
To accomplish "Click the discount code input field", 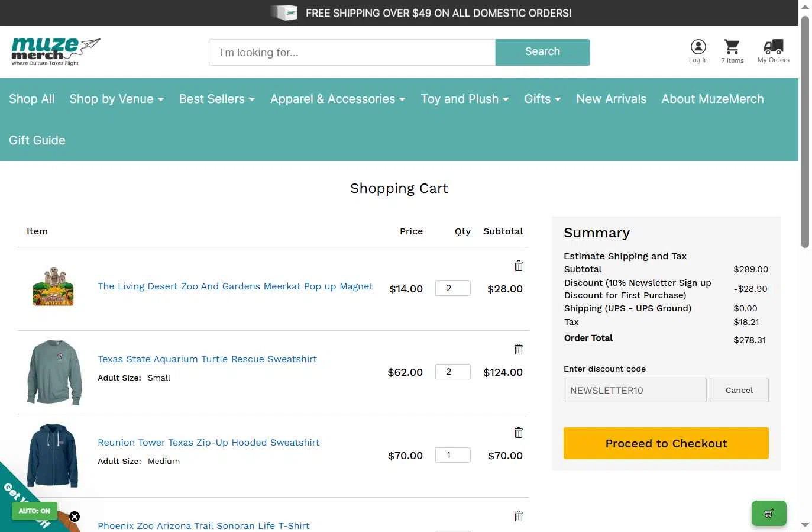I will coord(635,390).
